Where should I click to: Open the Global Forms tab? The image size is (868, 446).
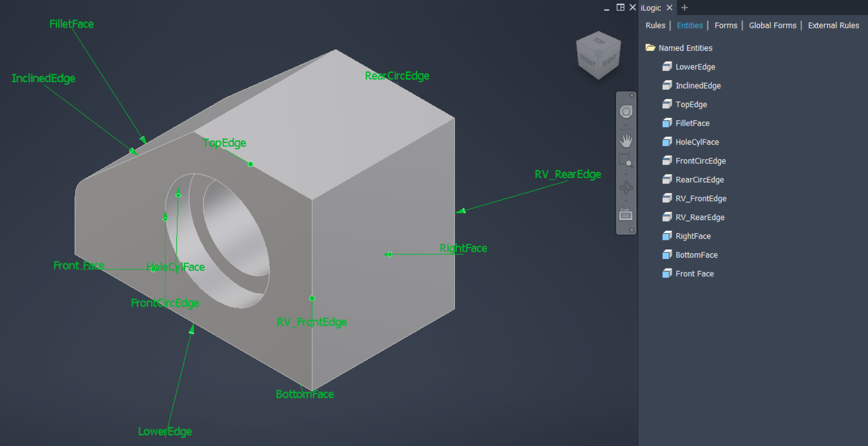coord(772,25)
